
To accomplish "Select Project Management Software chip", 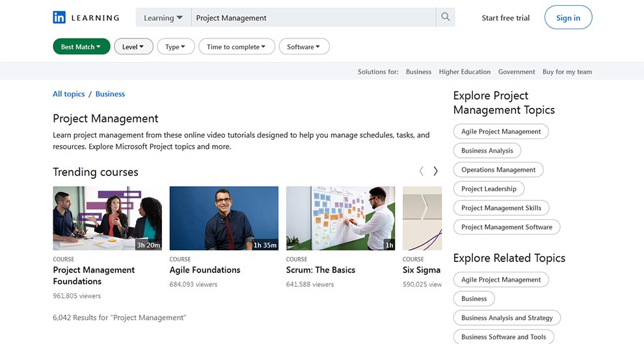I will [x=507, y=227].
